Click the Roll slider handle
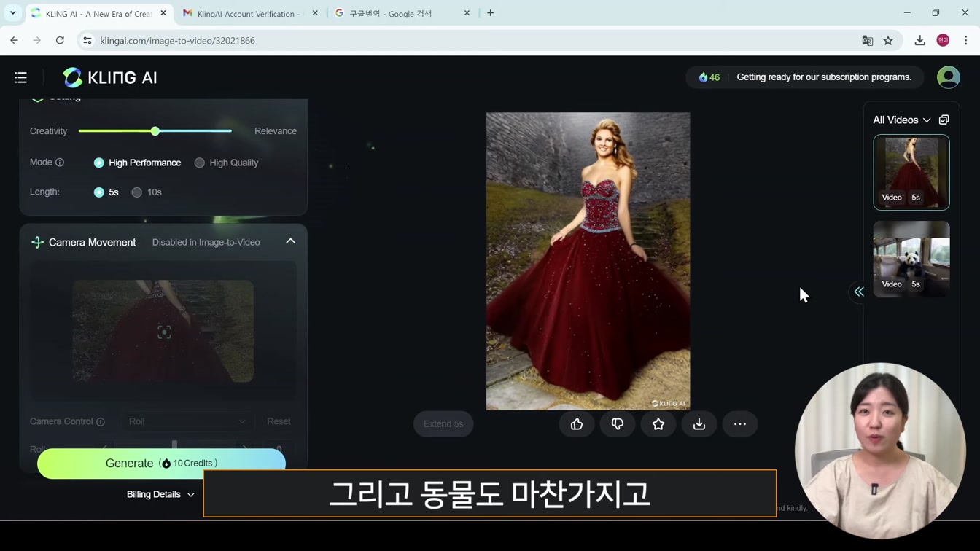Viewport: 980px width, 551px height. pyautogui.click(x=174, y=445)
